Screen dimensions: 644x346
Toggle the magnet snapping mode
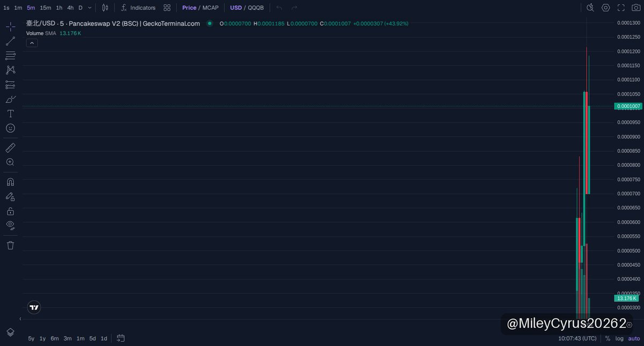coord(10,182)
